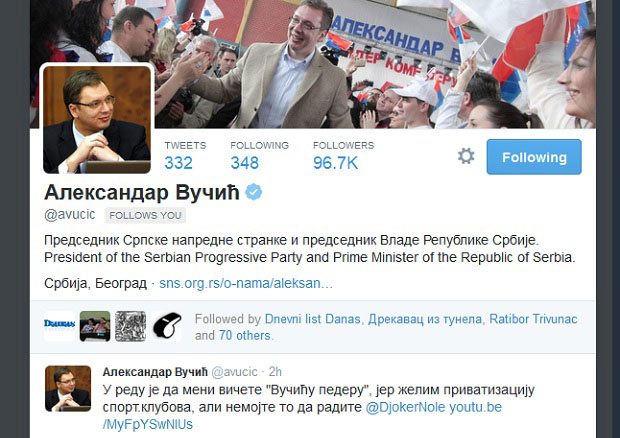620x438 pixels.
Task: Open the Followers tab showing 96.7K
Action: 343,155
